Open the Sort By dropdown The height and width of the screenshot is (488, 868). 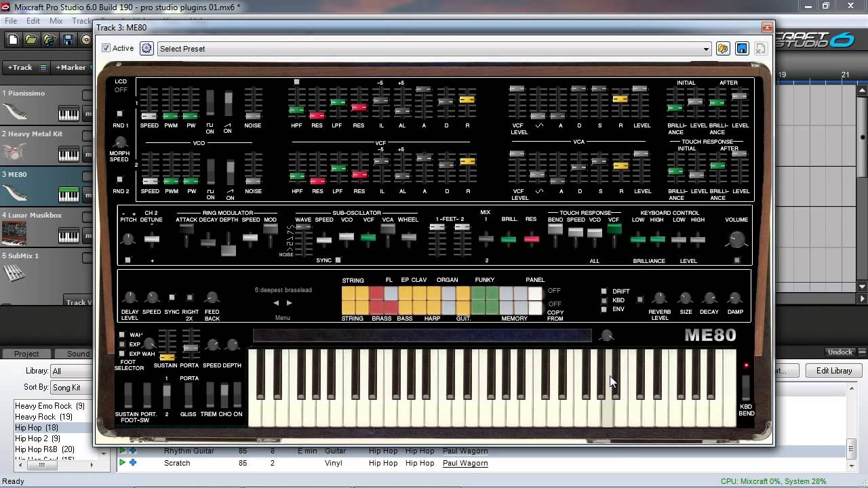pyautogui.click(x=72, y=387)
